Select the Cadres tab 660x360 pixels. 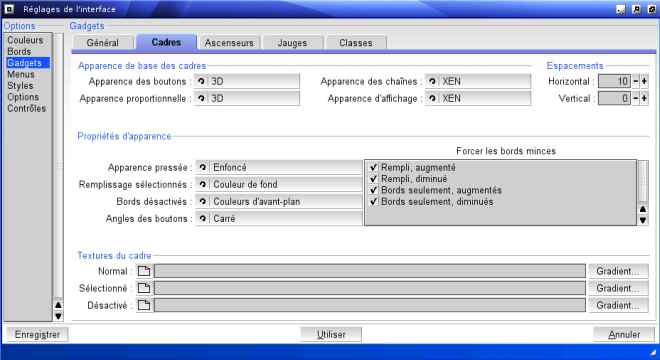point(166,42)
